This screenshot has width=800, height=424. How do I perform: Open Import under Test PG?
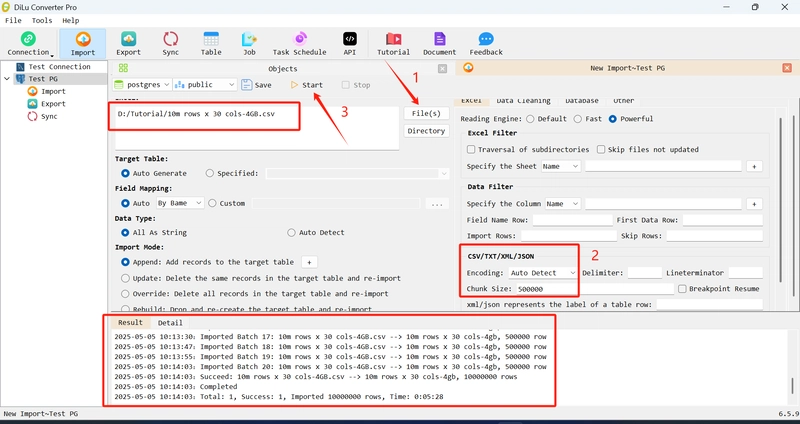click(x=53, y=91)
